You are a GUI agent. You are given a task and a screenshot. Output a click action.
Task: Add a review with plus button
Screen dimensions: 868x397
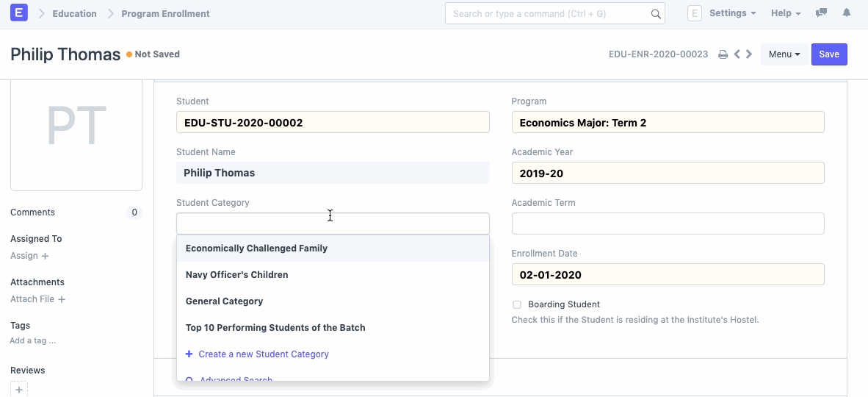[x=20, y=389]
